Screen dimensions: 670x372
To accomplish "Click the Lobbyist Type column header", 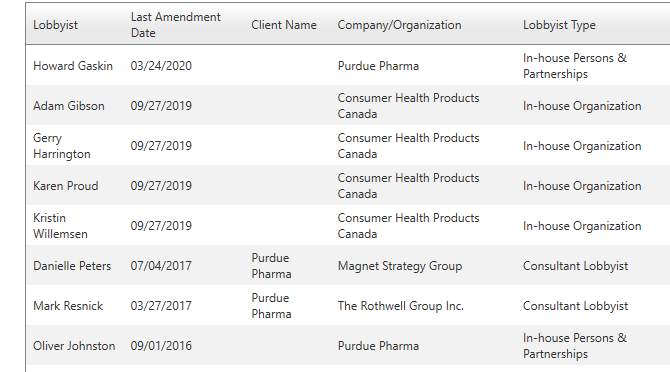I will pos(559,25).
